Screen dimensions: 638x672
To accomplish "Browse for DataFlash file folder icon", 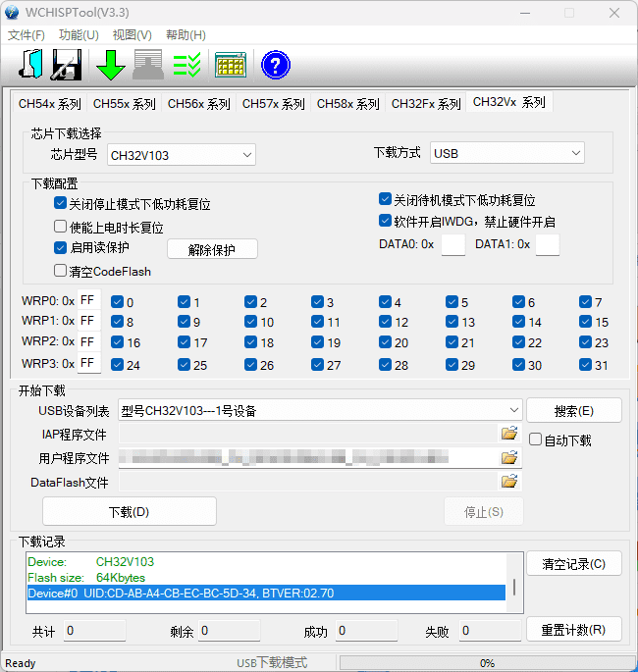I will [x=509, y=481].
